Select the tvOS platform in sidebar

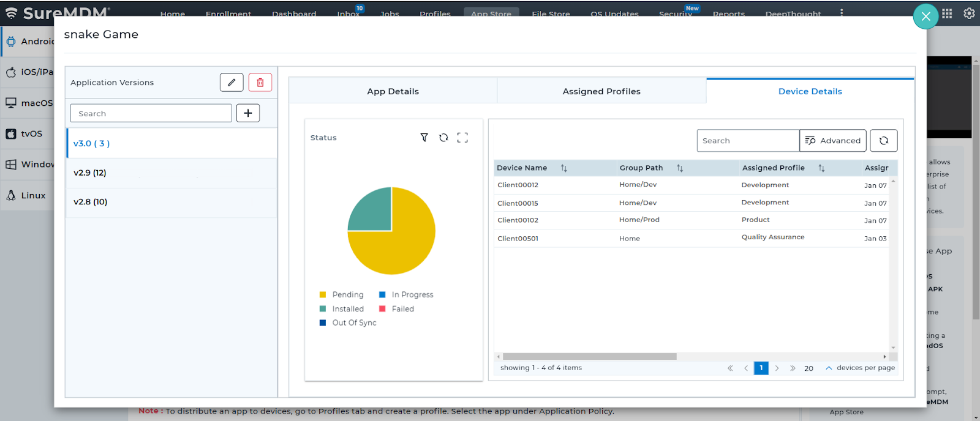coord(28,133)
